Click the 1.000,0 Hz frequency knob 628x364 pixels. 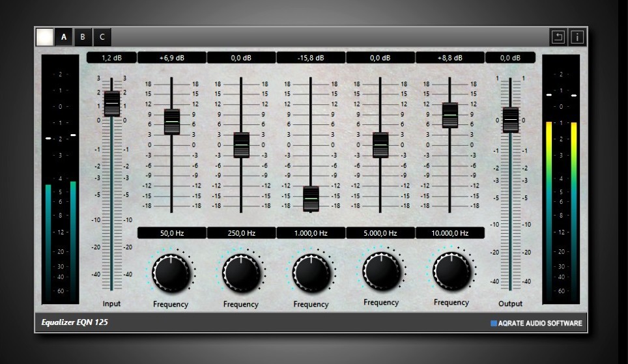tap(311, 272)
